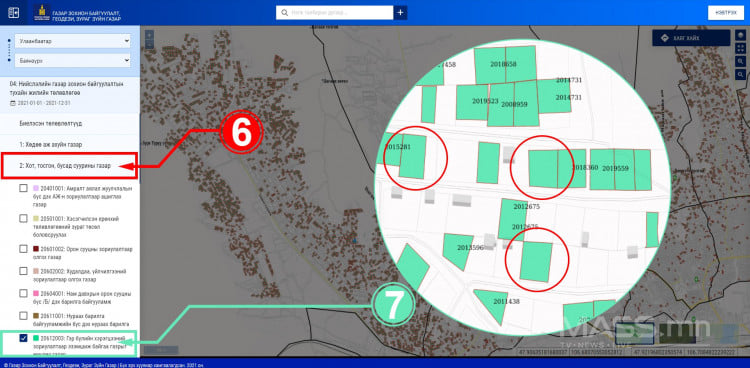Click the ХАЯГ ХАЙХ address search button

pos(691,38)
